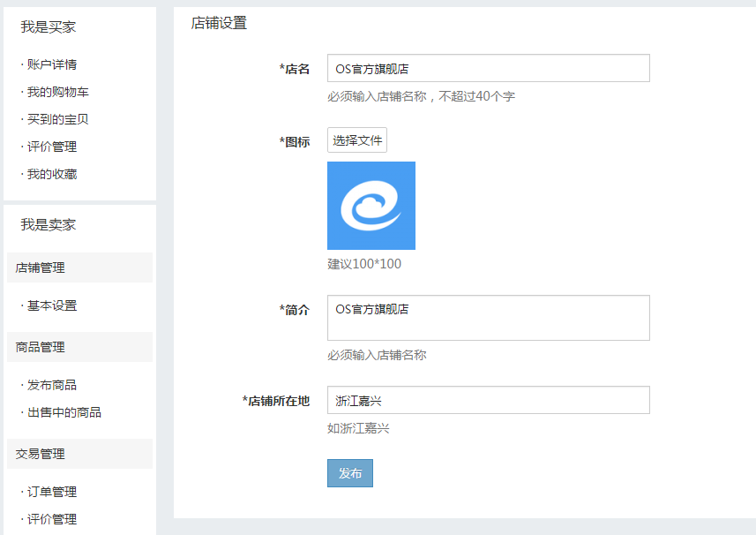
Task: Select the 店铺管理 section header
Action: 79,267
